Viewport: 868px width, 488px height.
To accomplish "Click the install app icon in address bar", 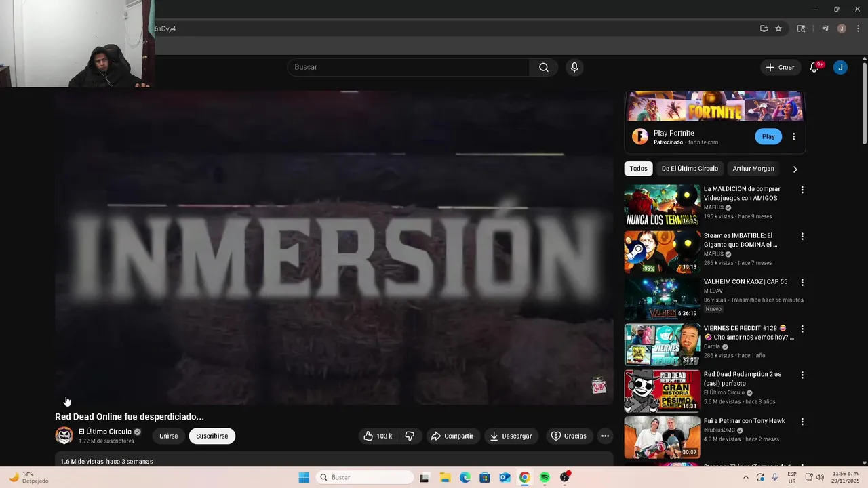I will [764, 28].
